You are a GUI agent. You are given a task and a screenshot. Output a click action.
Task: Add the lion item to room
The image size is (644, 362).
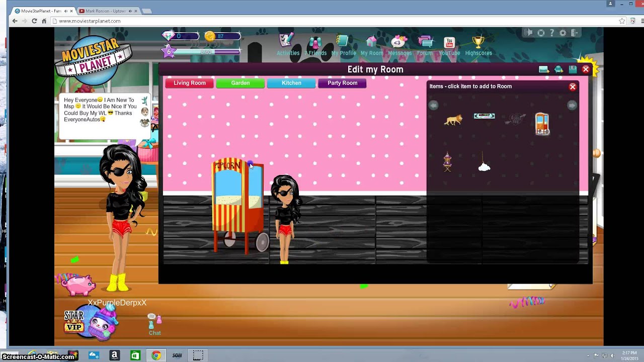coord(453,120)
